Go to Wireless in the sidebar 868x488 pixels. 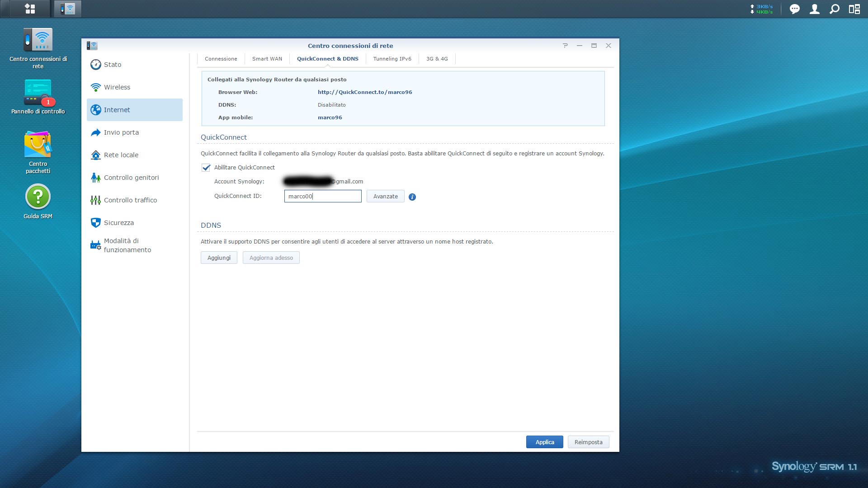pos(117,87)
